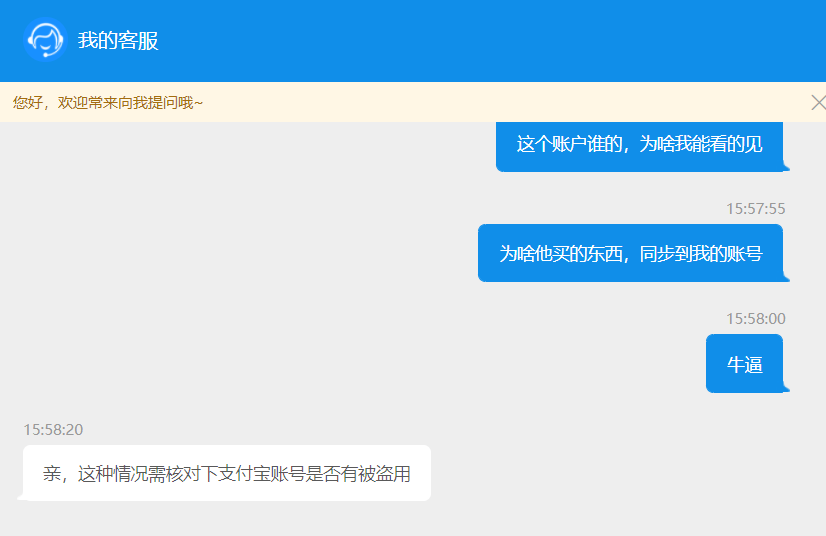This screenshot has width=826, height=536.
Task: Click the agent reply about 支付宝账号是否有被盗用
Action: pyautogui.click(x=227, y=473)
